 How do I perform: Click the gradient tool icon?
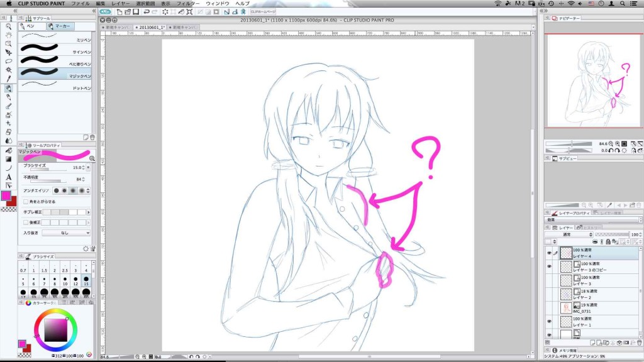pos(9,159)
